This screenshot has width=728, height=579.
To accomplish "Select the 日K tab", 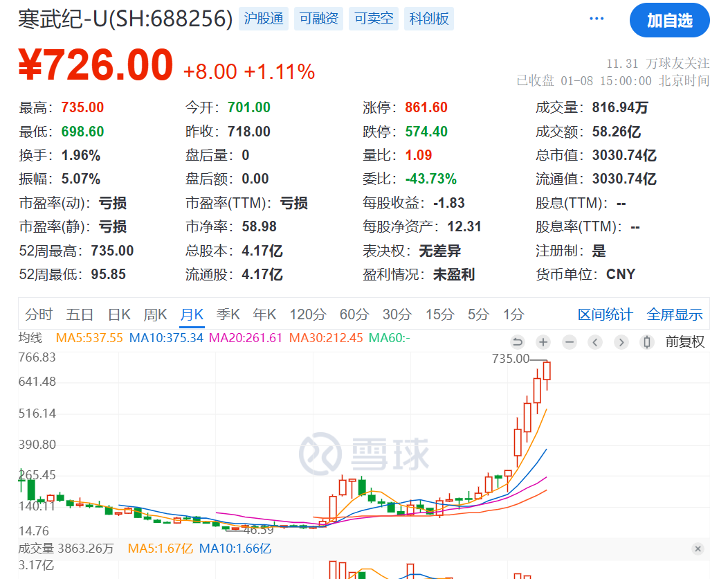I will 119,314.
